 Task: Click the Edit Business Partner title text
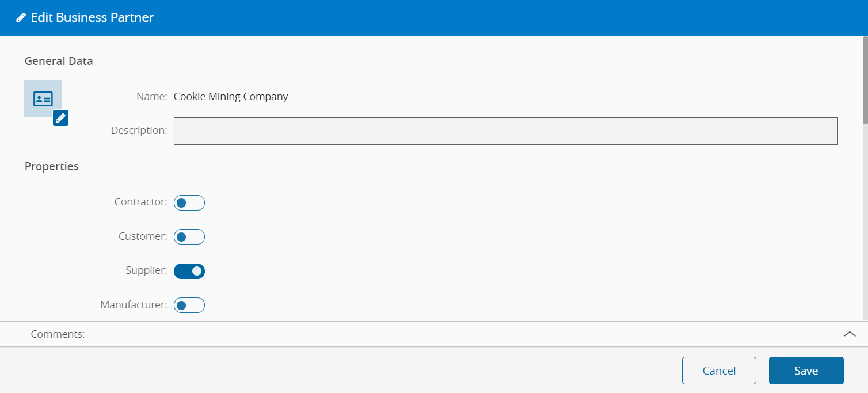[x=92, y=18]
